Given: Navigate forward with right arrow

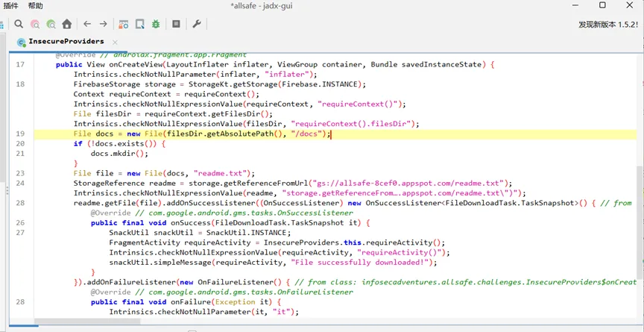Looking at the screenshot, I should coord(103,24).
